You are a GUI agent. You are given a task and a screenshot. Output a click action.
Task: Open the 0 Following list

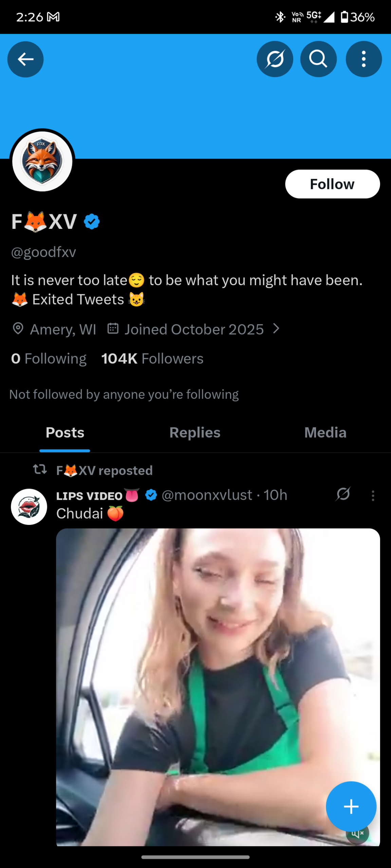49,359
